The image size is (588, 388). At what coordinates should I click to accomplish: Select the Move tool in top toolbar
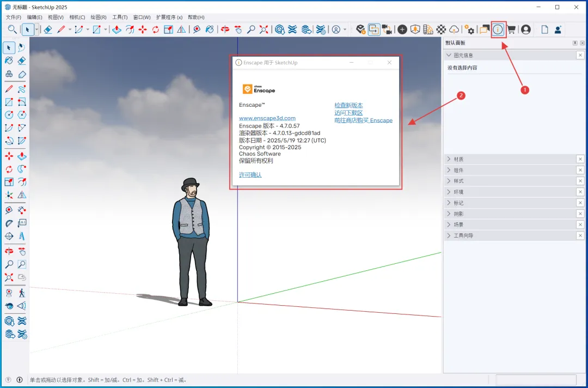tap(143, 29)
